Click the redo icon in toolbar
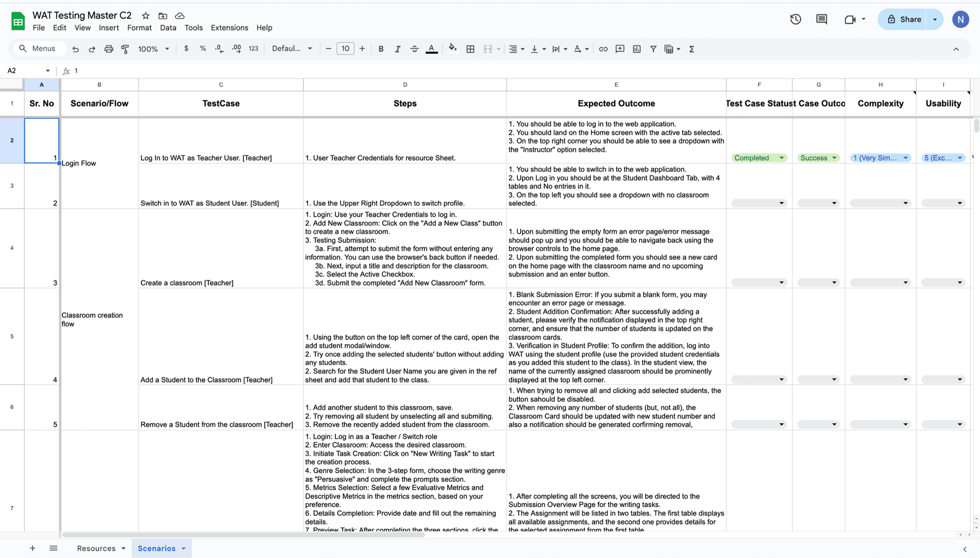980x558 pixels. pos(92,49)
